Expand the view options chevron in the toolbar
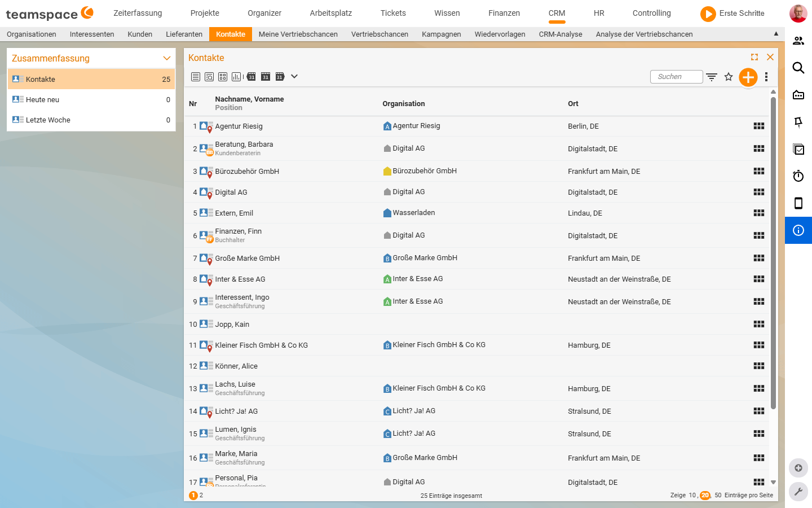This screenshot has height=508, width=812. coord(294,76)
